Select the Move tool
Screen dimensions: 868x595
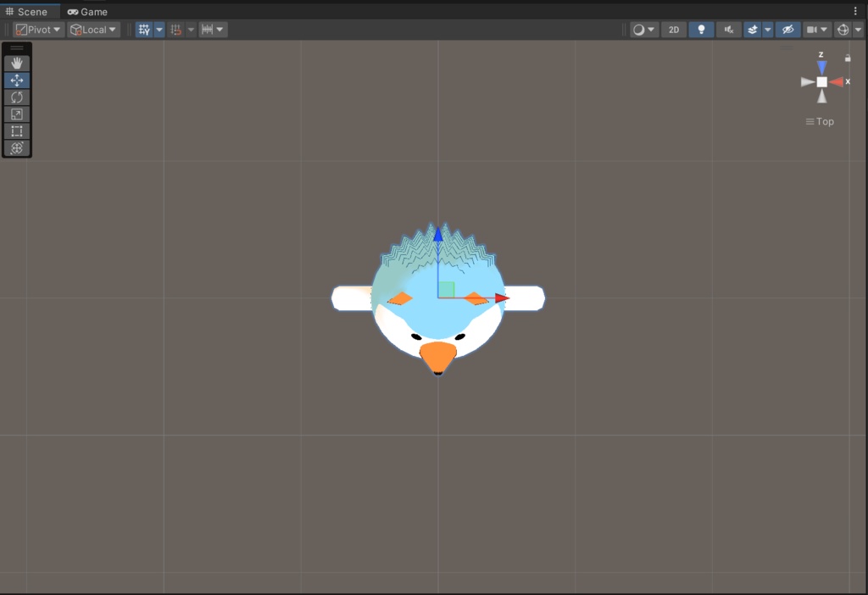17,81
